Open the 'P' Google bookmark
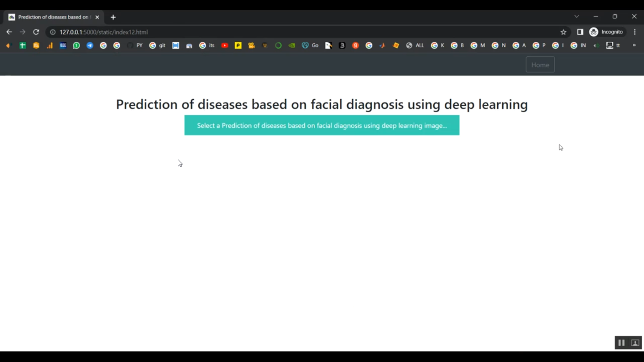The height and width of the screenshot is (362, 644). (x=539, y=45)
